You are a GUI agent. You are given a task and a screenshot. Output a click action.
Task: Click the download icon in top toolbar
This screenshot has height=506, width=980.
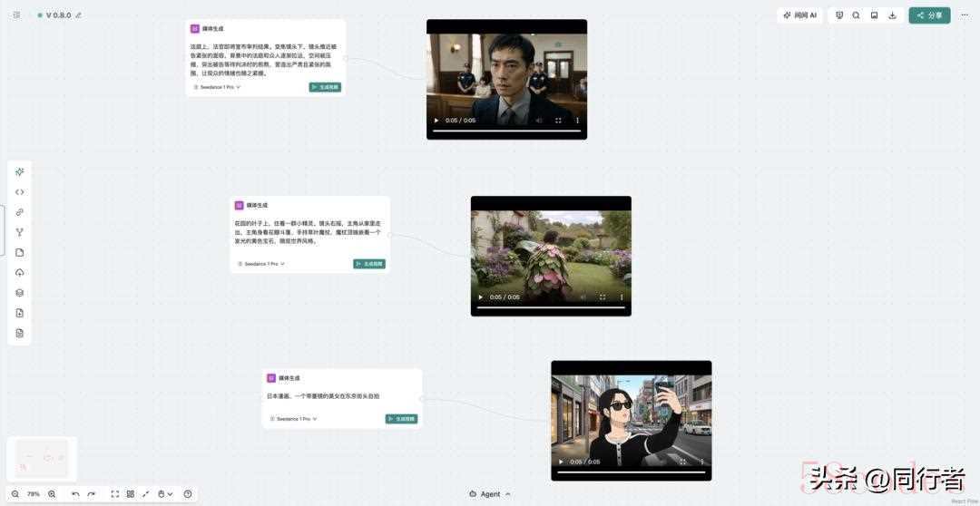892,15
